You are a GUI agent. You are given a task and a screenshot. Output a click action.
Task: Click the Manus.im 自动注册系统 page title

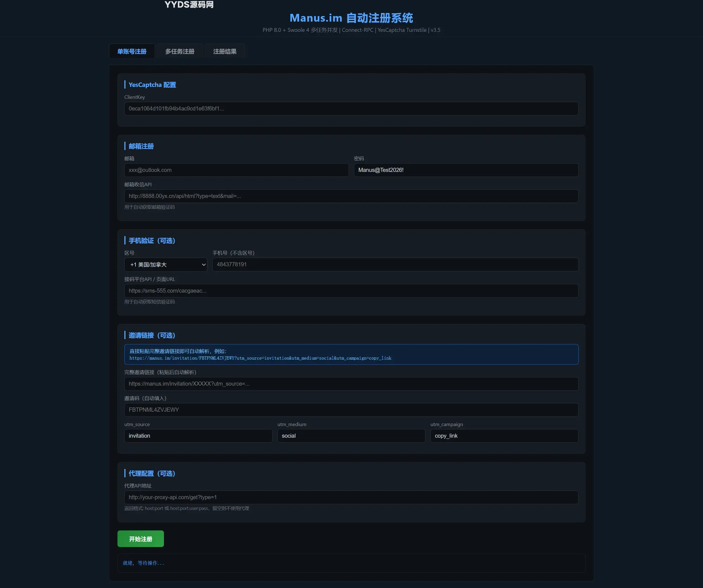(351, 18)
